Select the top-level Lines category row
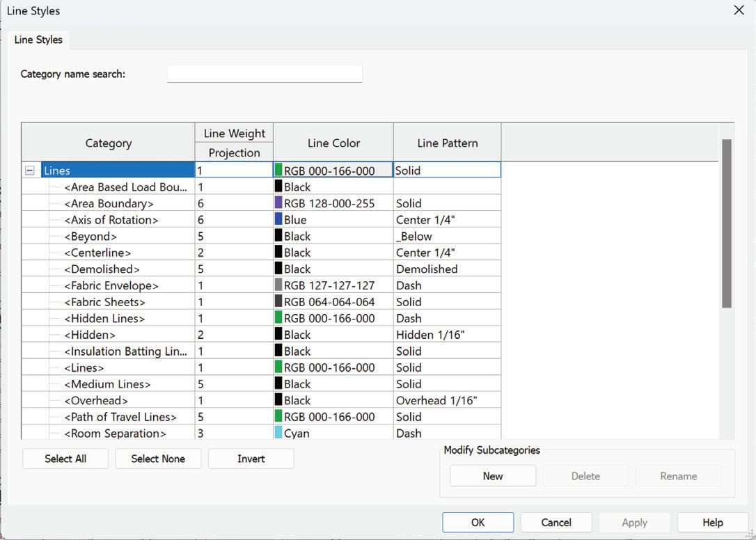756x540 pixels. tap(118, 170)
